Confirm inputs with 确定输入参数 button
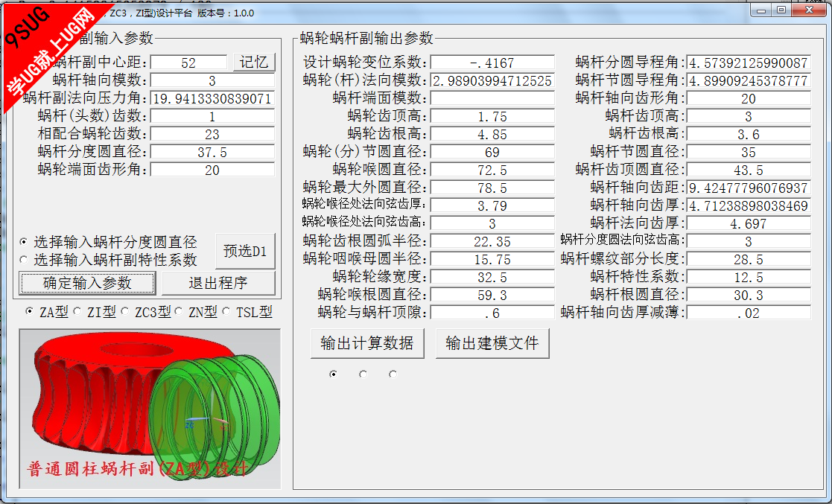 click(x=88, y=283)
